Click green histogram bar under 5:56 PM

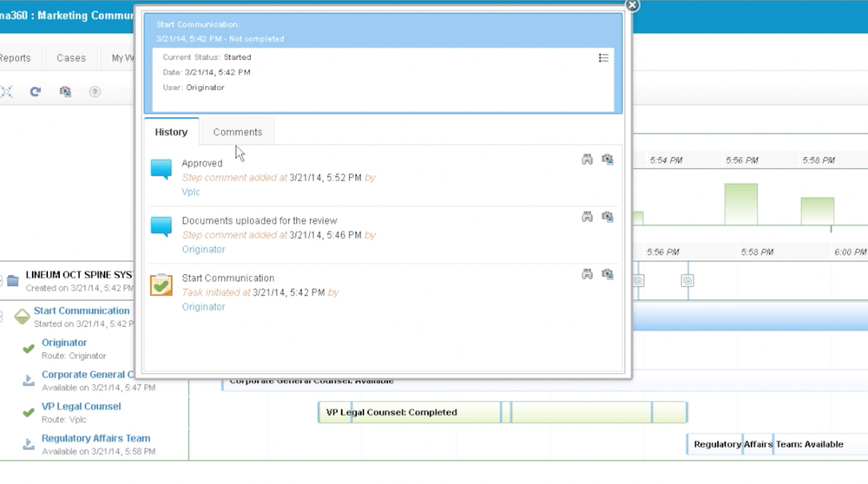click(740, 204)
